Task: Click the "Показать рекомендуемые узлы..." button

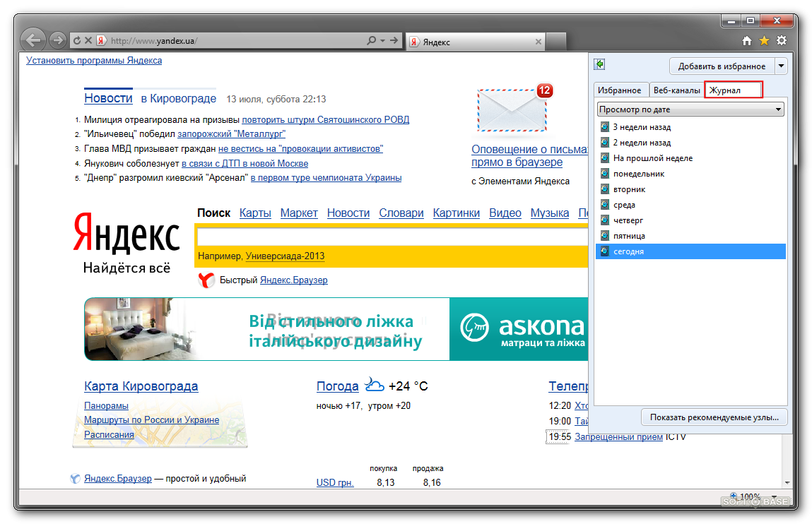Action: [x=714, y=417]
